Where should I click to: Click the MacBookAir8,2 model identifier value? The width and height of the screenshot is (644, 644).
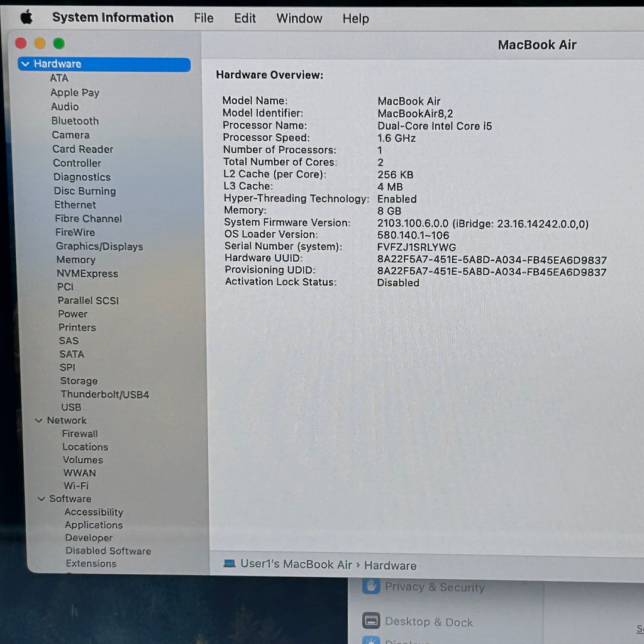(x=415, y=114)
